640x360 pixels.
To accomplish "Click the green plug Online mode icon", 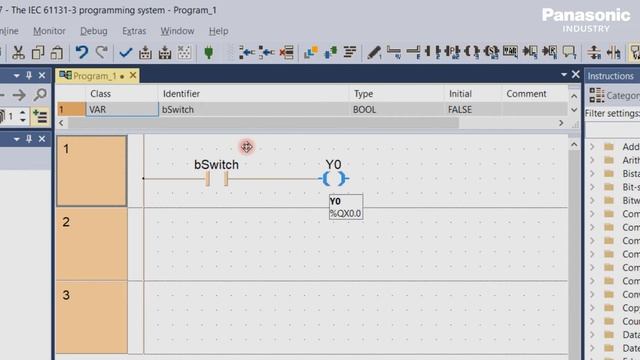I will 209,53.
